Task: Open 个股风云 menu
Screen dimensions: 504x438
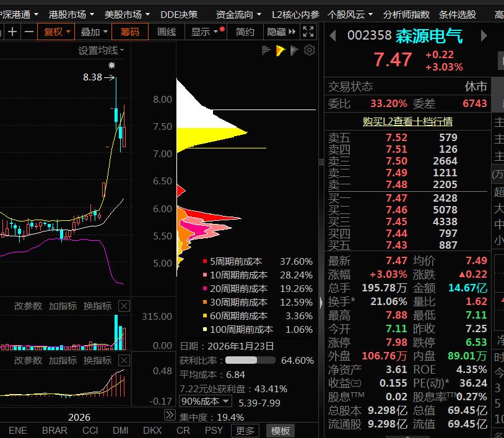Action: pyautogui.click(x=350, y=14)
